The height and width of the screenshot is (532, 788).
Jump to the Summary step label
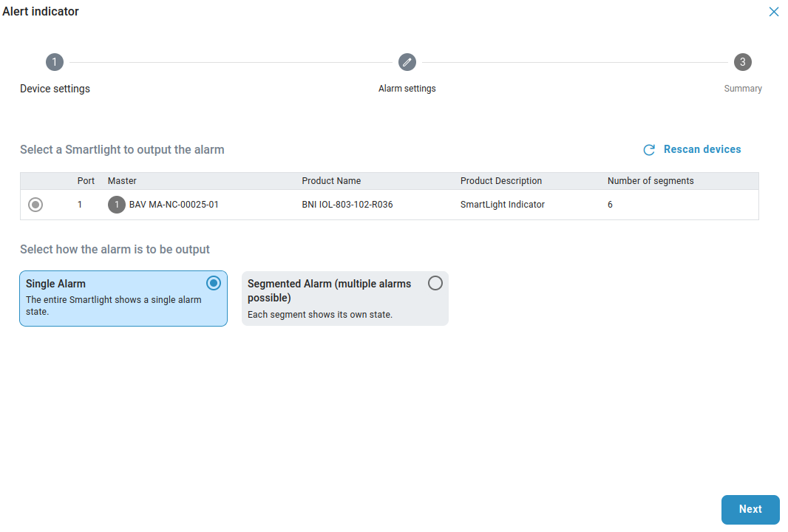[743, 89]
